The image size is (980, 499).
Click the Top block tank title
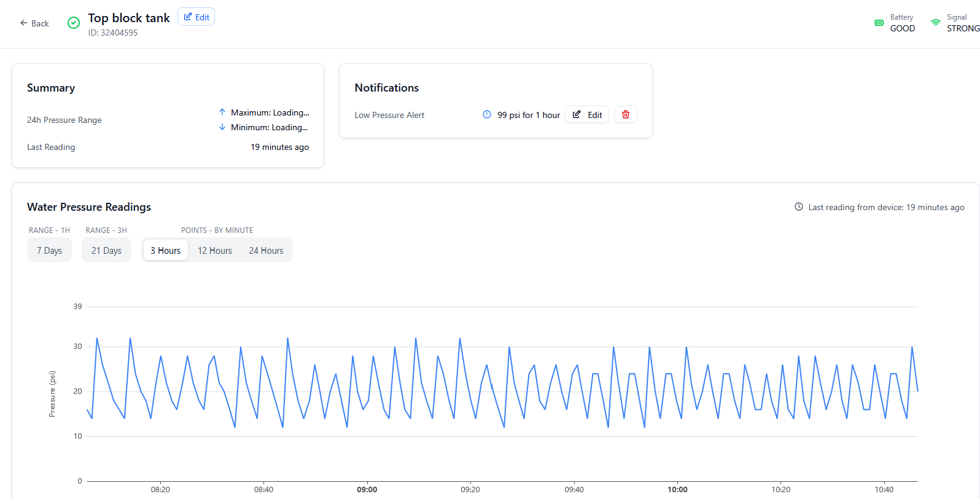point(129,18)
